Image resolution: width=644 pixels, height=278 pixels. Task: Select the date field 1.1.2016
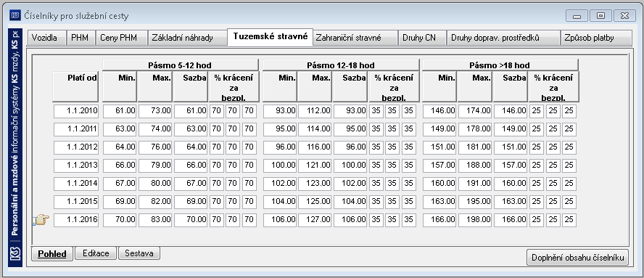76,220
